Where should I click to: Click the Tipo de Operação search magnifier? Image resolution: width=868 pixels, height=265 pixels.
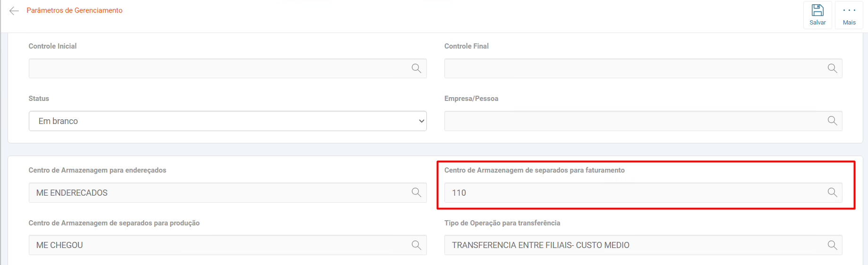(832, 245)
